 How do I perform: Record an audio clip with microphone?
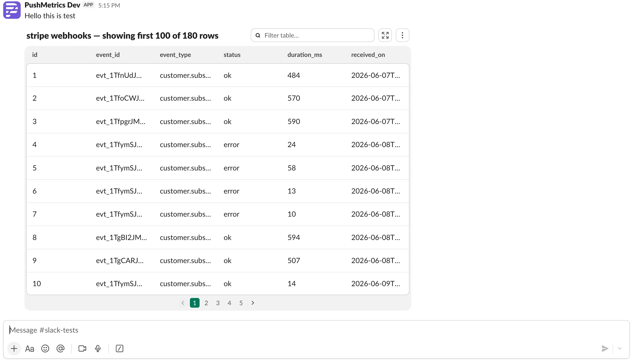click(x=98, y=348)
